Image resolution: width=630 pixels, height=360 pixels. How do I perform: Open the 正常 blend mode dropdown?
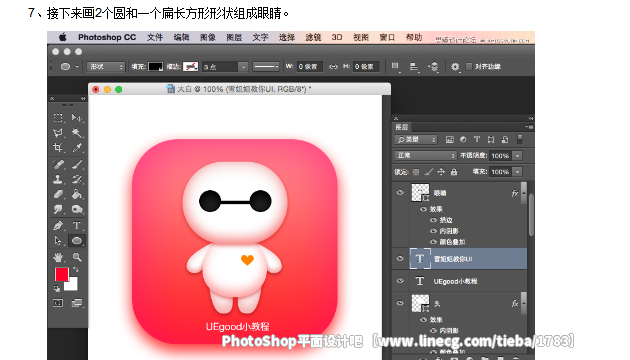click(x=425, y=155)
